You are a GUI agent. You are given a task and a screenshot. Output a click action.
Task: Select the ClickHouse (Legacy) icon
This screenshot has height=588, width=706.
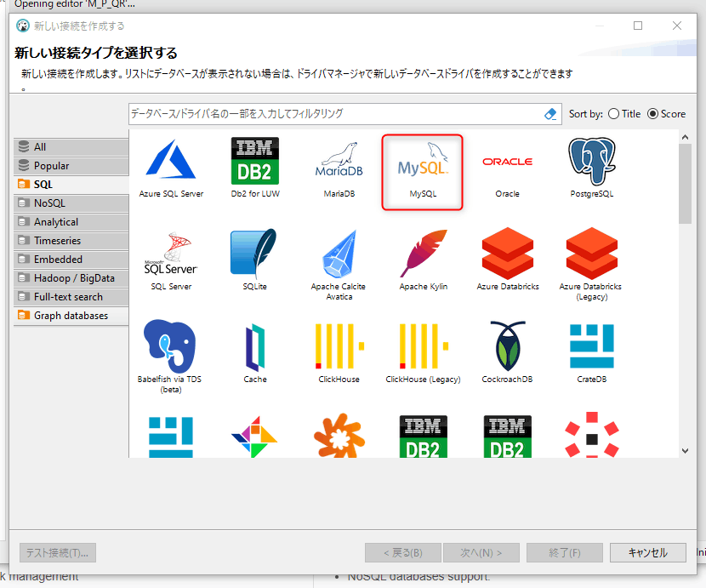pyautogui.click(x=424, y=346)
